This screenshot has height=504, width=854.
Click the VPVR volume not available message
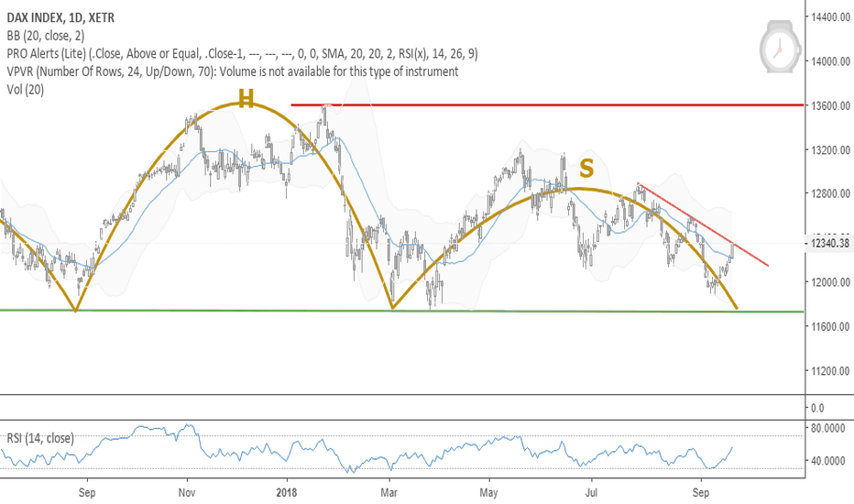[x=233, y=71]
